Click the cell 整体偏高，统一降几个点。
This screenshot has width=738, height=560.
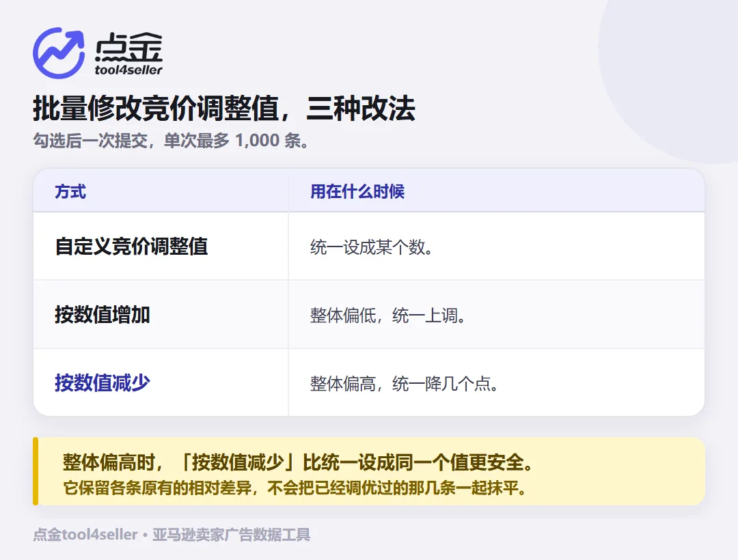pos(405,384)
